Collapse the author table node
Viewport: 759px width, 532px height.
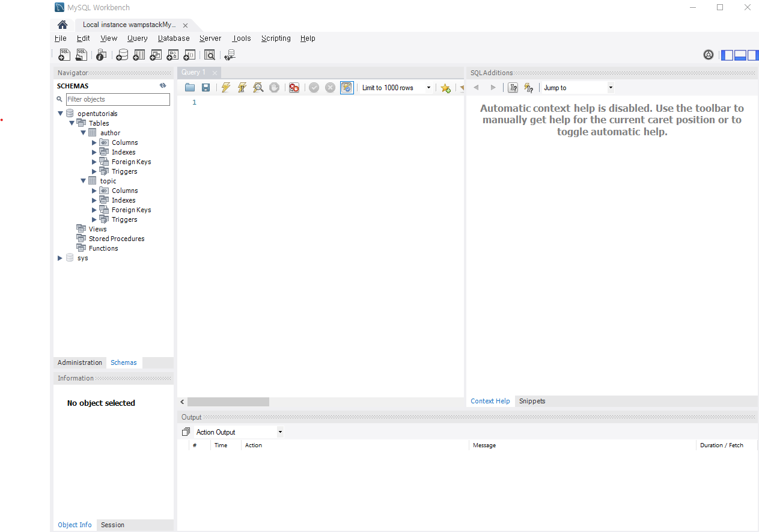(x=84, y=133)
